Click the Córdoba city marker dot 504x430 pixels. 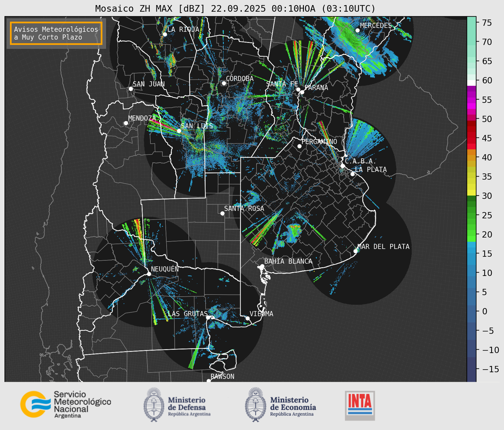tap(224, 83)
